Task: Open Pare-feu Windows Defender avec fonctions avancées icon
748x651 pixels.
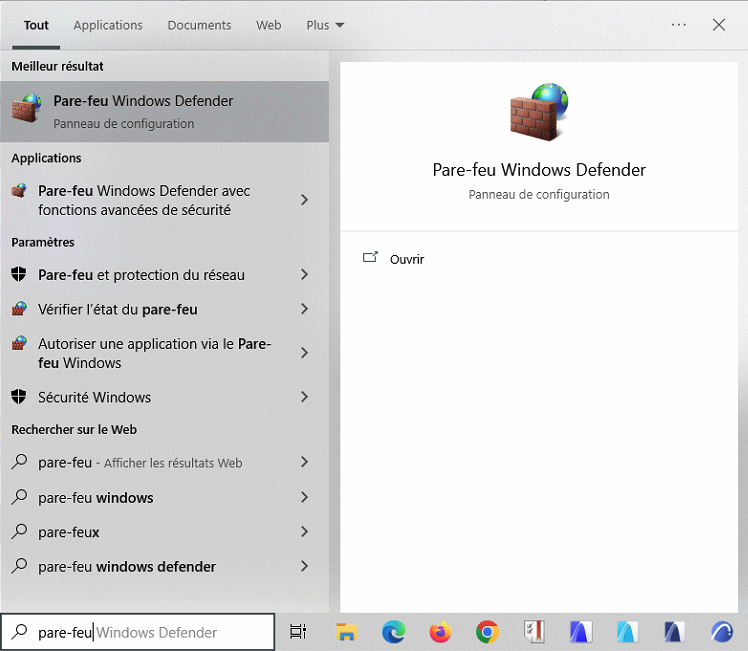Action: tap(19, 191)
